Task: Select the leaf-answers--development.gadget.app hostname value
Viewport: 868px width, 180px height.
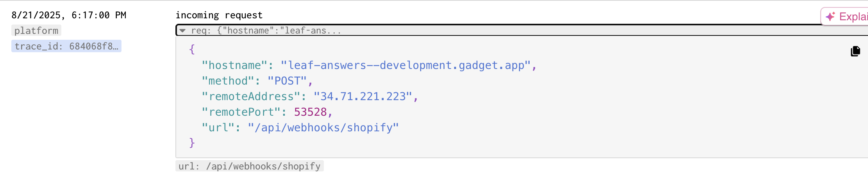Action: coord(405,65)
